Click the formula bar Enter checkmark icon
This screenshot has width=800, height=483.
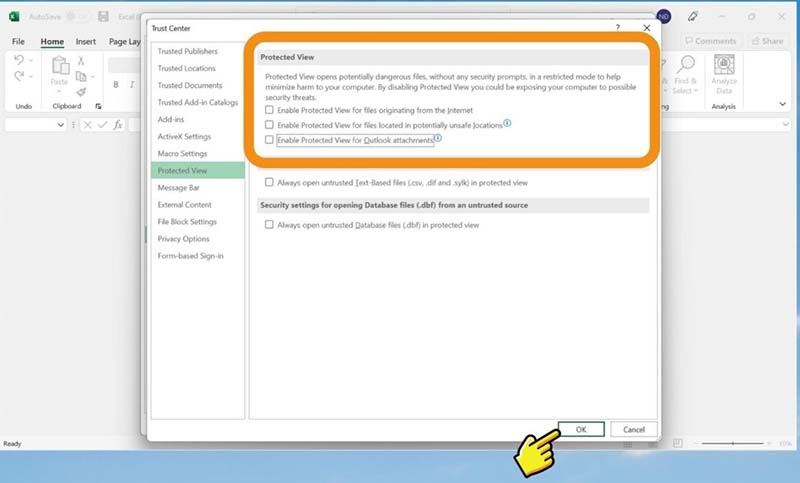pyautogui.click(x=102, y=124)
